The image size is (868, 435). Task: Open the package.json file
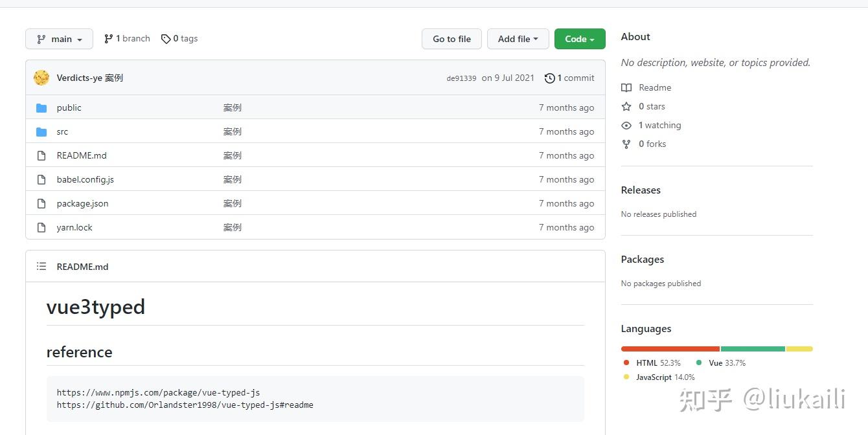click(x=82, y=203)
